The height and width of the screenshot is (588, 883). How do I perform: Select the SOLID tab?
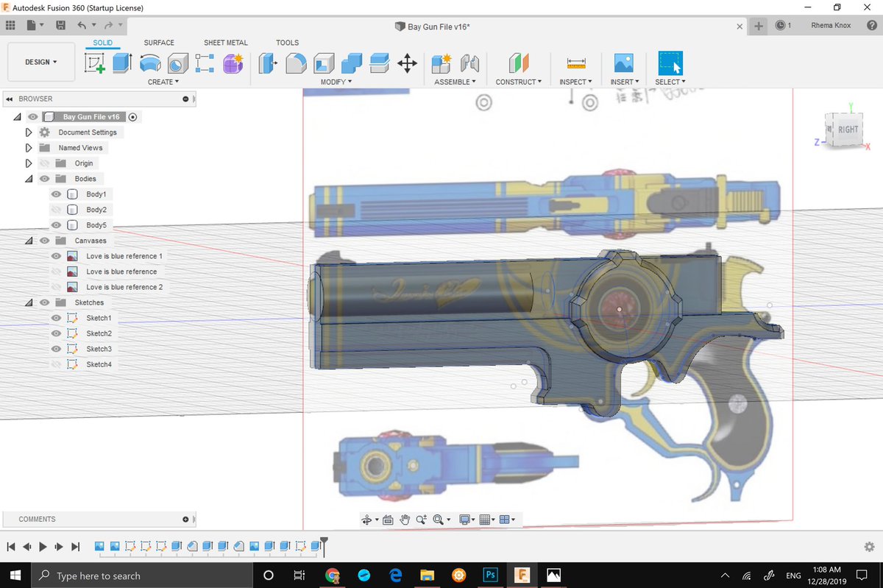(x=103, y=43)
